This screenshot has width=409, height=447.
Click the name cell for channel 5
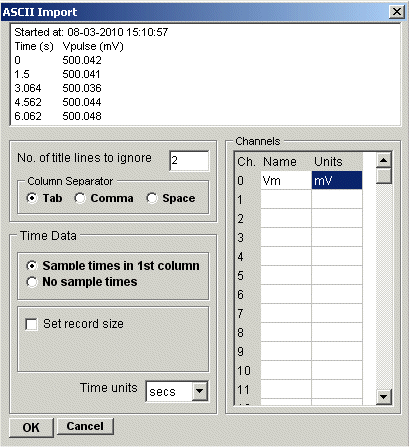(286, 275)
